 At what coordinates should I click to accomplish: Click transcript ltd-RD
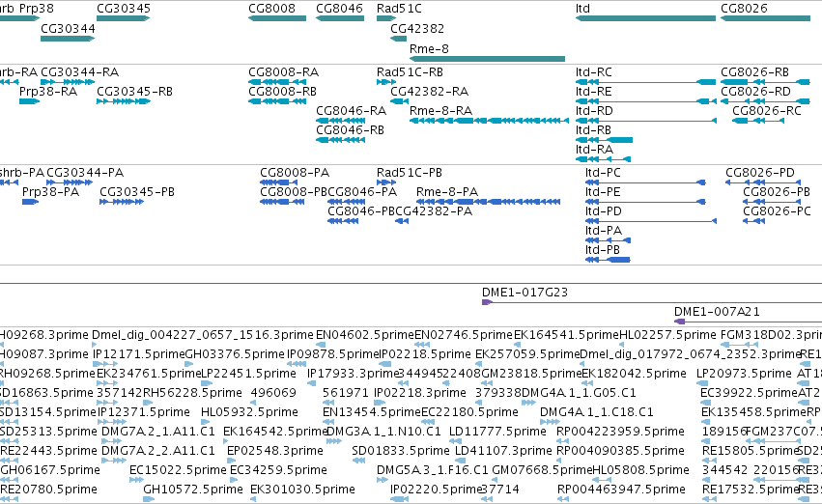[646, 121]
